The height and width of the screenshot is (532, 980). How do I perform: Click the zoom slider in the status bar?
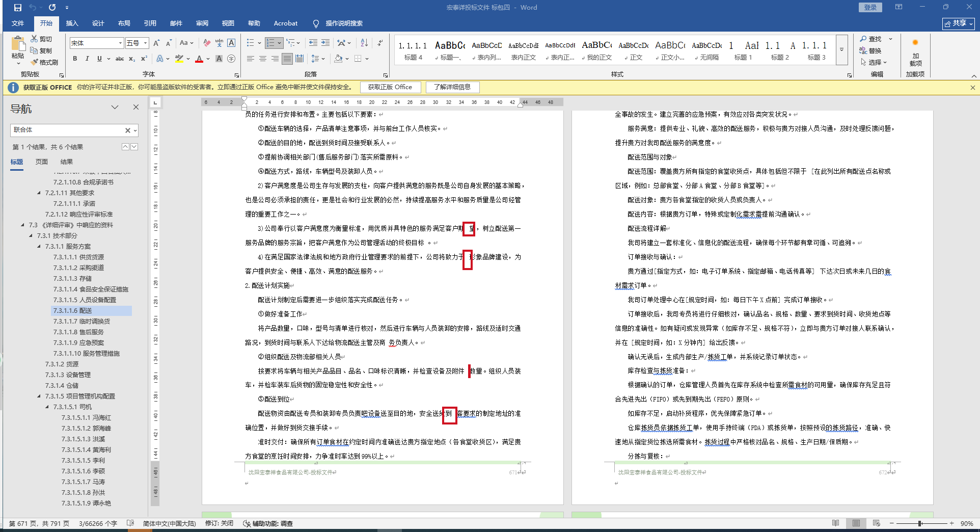click(921, 523)
